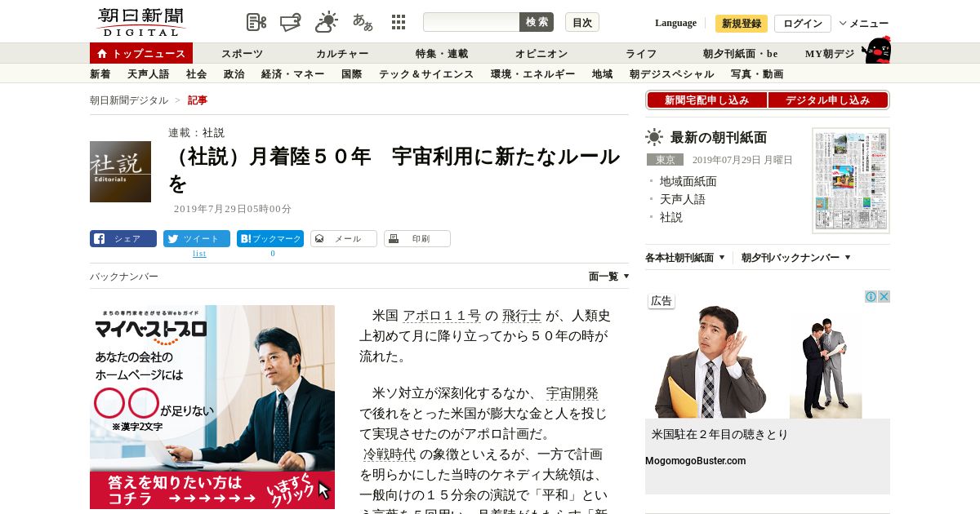
Task: Select 写真・動画 in sub navigation
Action: point(757,74)
